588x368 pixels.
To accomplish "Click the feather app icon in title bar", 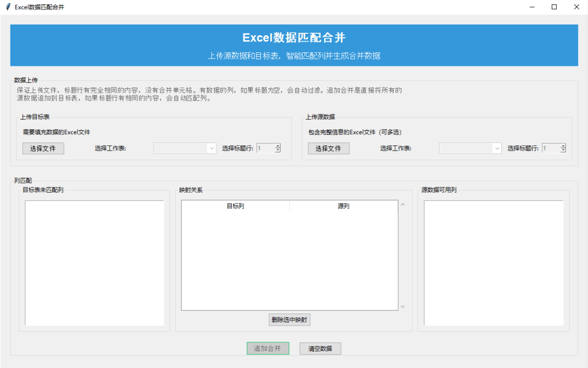I will click(x=8, y=7).
